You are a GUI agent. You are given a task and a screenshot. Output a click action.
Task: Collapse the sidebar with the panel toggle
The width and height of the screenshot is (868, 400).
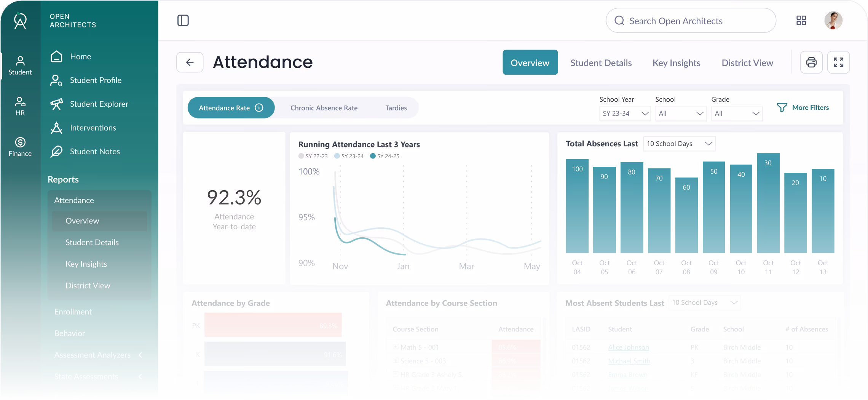click(x=183, y=20)
